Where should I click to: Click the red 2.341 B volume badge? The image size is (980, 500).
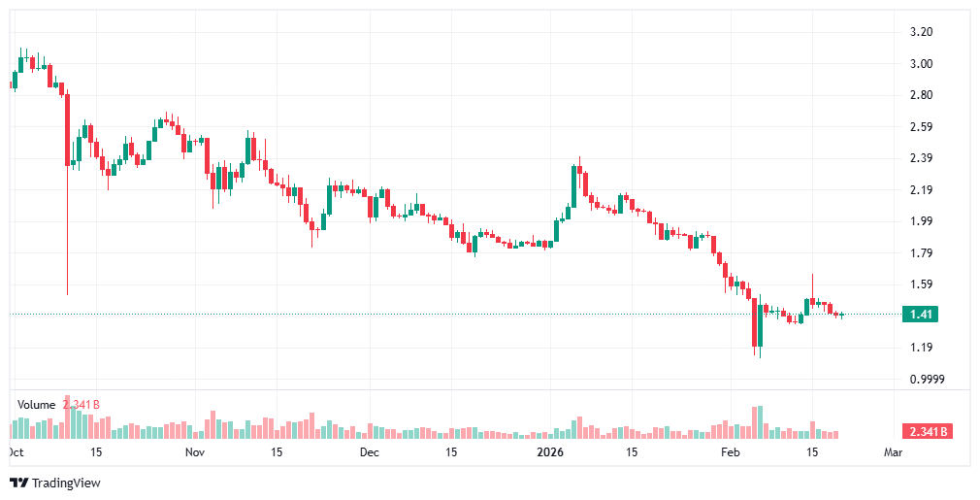pyautogui.click(x=927, y=432)
